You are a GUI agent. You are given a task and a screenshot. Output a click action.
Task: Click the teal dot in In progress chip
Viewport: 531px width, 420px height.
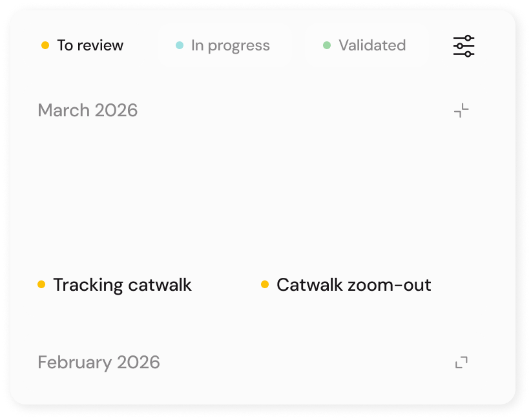[x=180, y=46]
